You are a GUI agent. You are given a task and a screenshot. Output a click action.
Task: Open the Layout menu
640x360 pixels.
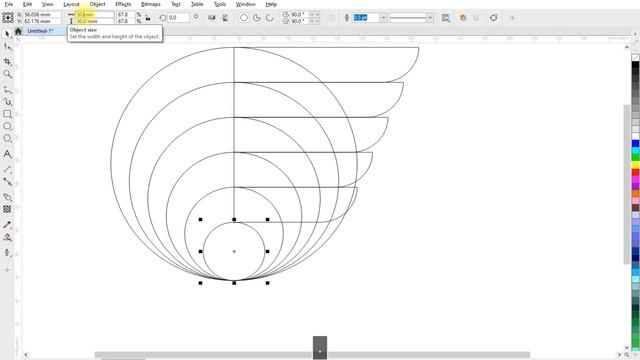71,4
